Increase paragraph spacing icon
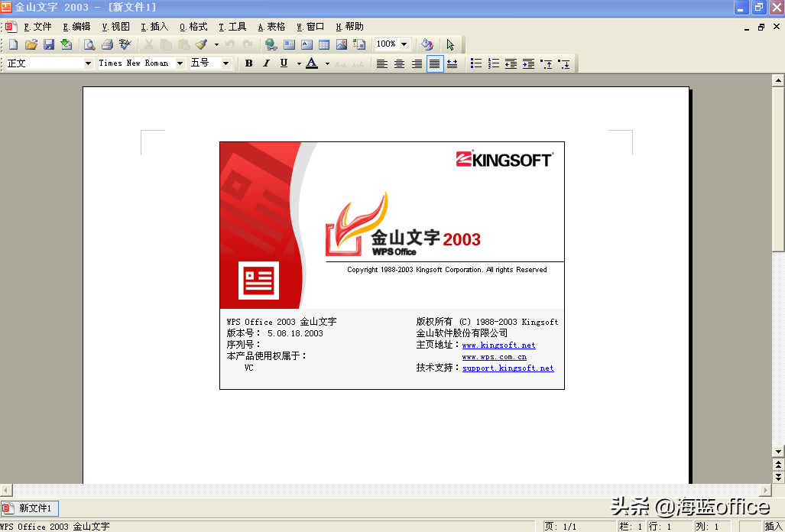785x532 pixels. (547, 63)
